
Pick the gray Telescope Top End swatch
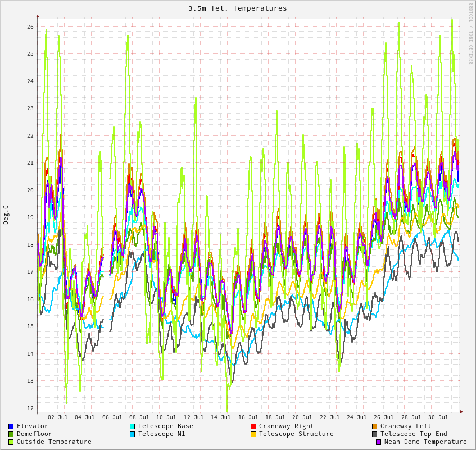pyautogui.click(x=375, y=434)
